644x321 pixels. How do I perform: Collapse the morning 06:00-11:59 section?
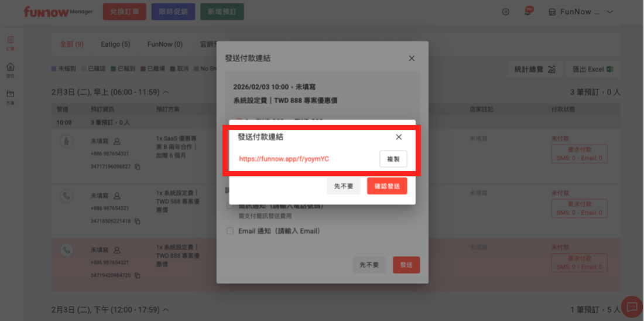[166, 92]
